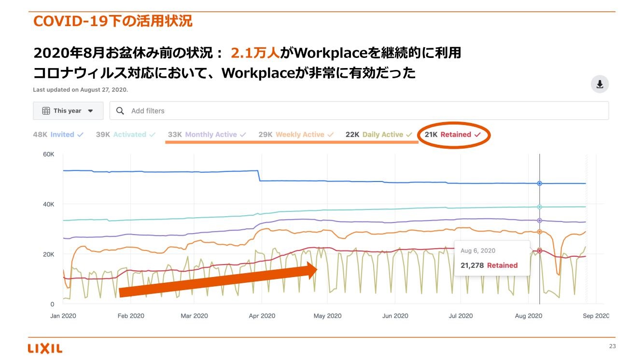The height and width of the screenshot is (362, 644).
Task: Click the 21,278 Retained value in tooltip
Action: tap(489, 265)
